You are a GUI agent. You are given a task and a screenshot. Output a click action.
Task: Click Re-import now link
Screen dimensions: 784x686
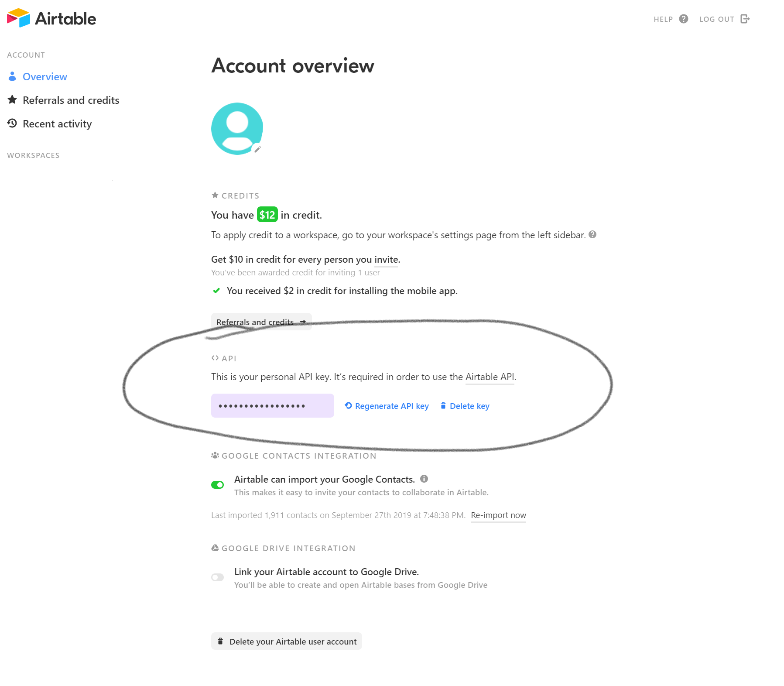click(498, 515)
